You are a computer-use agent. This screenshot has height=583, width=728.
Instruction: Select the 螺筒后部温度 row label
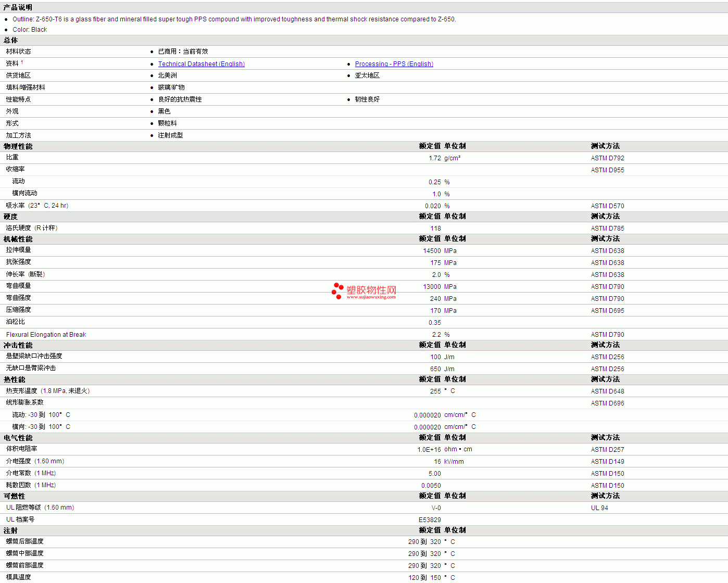tap(25, 541)
